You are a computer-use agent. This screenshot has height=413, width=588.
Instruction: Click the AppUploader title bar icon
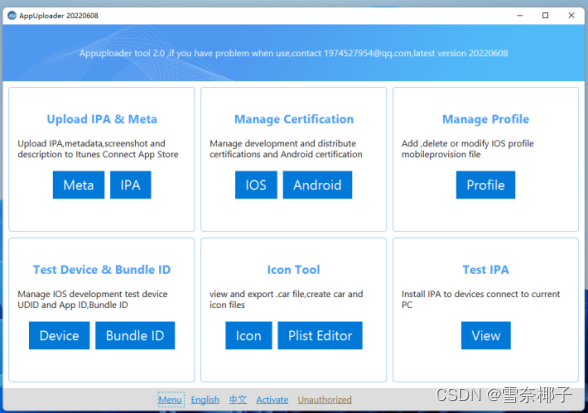pyautogui.click(x=12, y=15)
